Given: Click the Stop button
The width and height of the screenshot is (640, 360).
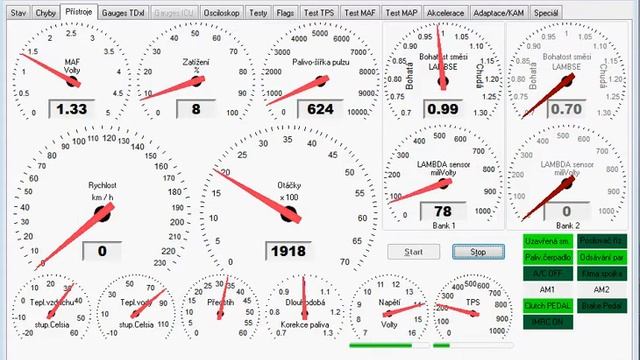Looking at the screenshot, I should 478,252.
